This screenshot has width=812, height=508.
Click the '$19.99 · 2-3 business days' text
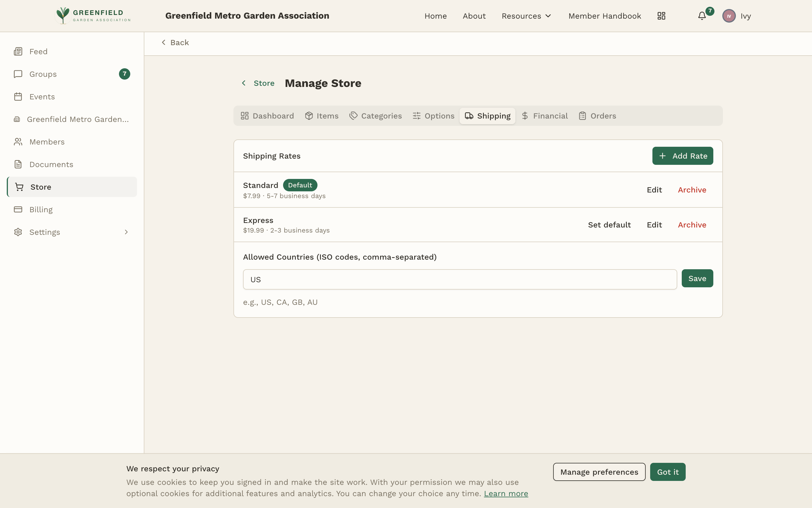(x=286, y=231)
